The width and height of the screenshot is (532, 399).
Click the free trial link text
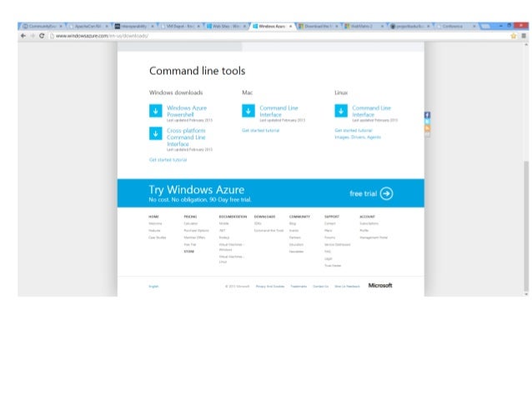point(363,193)
